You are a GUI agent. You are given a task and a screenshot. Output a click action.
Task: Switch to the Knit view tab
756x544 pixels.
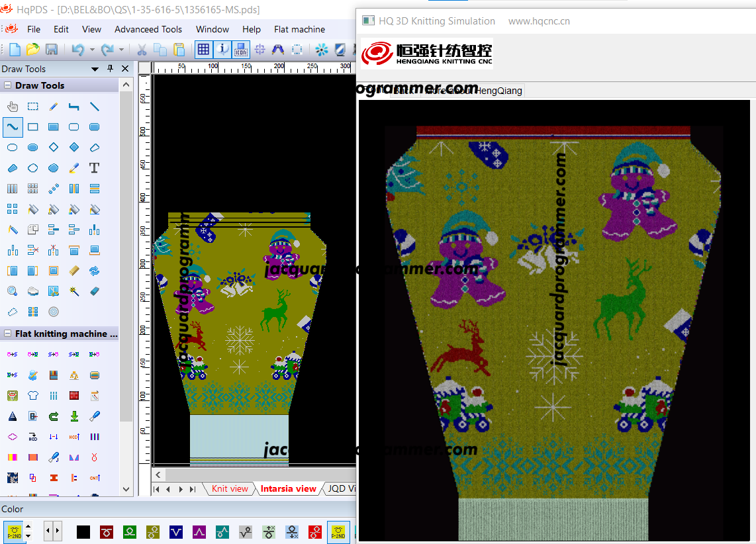(230, 488)
